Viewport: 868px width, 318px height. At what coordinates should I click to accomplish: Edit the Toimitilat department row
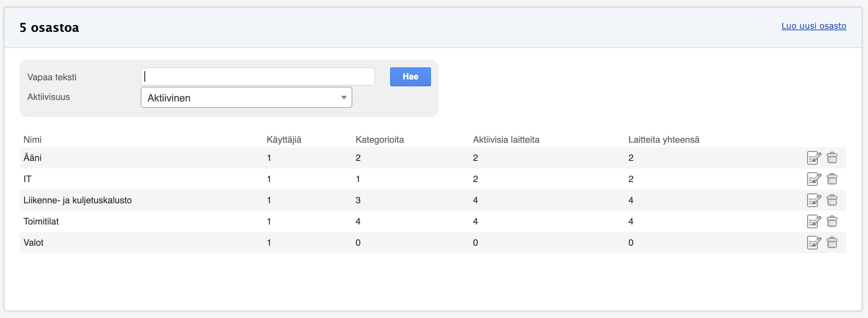(x=814, y=221)
